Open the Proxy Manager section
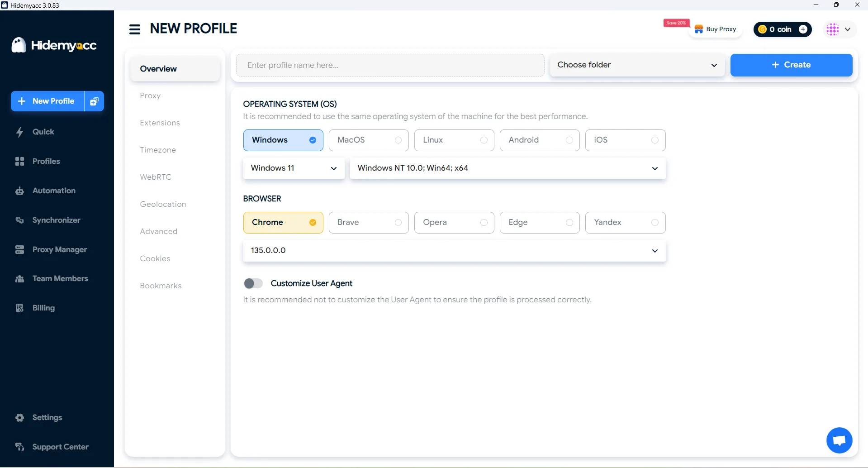 (59, 249)
